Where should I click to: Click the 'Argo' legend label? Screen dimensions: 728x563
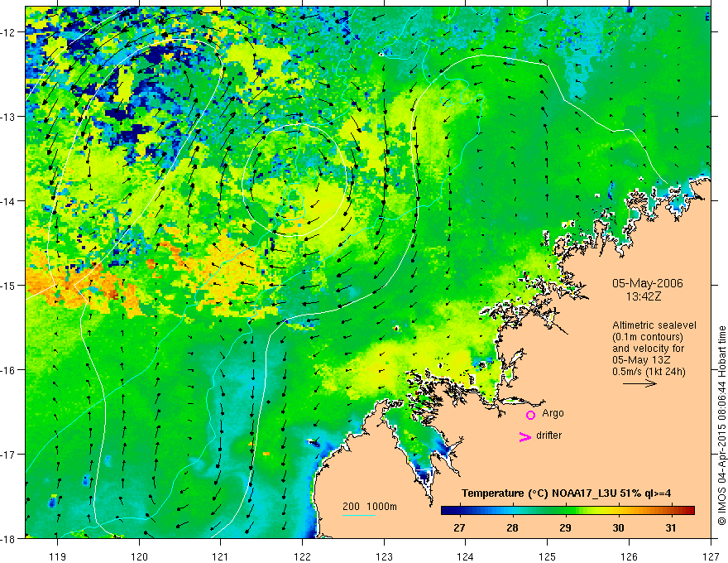(x=553, y=413)
